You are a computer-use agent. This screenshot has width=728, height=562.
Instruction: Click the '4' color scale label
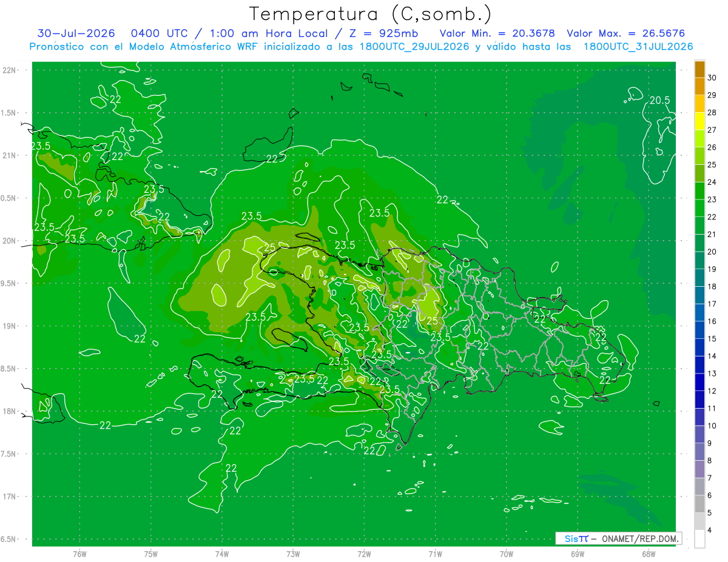[x=710, y=530]
